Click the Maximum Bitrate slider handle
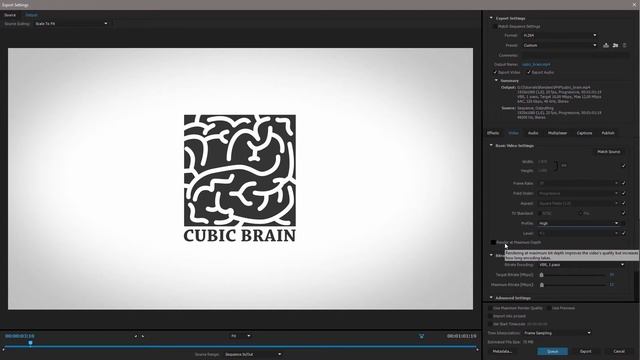Image resolution: width=640 pixels, height=360 pixels. pos(542,285)
